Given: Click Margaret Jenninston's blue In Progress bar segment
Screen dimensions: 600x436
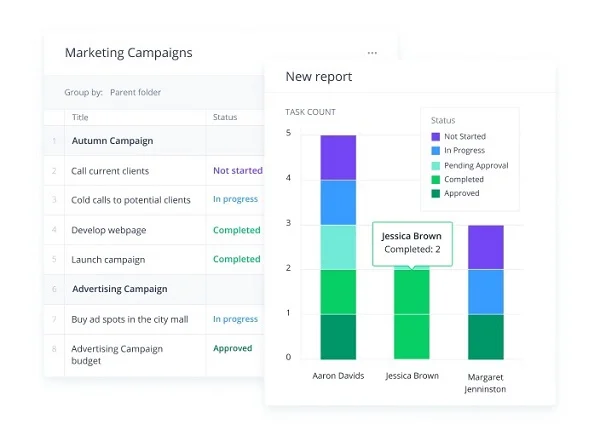Looking at the screenshot, I should pyautogui.click(x=486, y=292).
